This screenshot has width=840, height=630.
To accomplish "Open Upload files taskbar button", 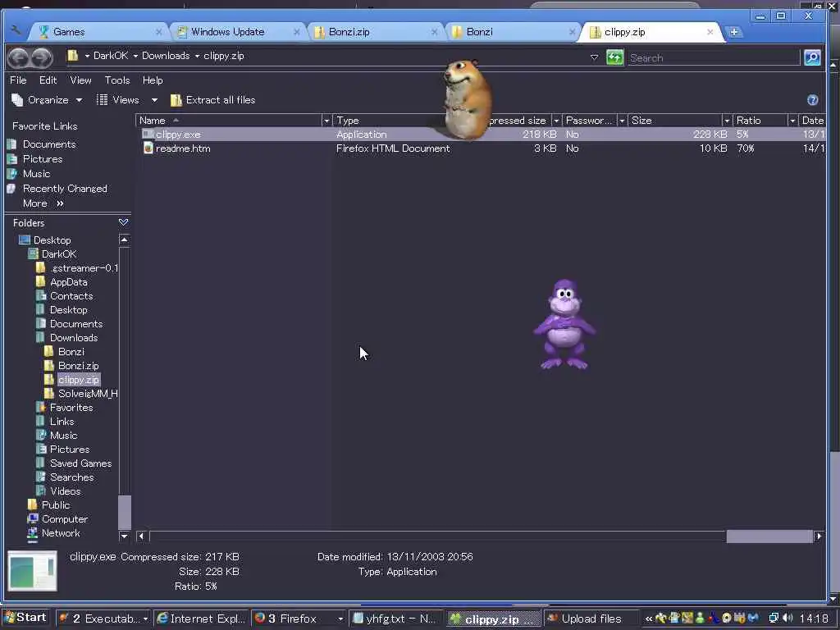I will coord(591,619).
